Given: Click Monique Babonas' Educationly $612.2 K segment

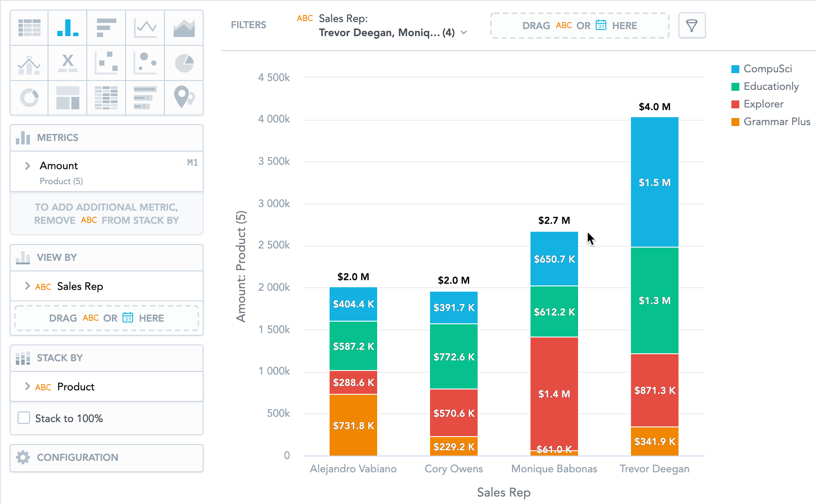Looking at the screenshot, I should 554,312.
